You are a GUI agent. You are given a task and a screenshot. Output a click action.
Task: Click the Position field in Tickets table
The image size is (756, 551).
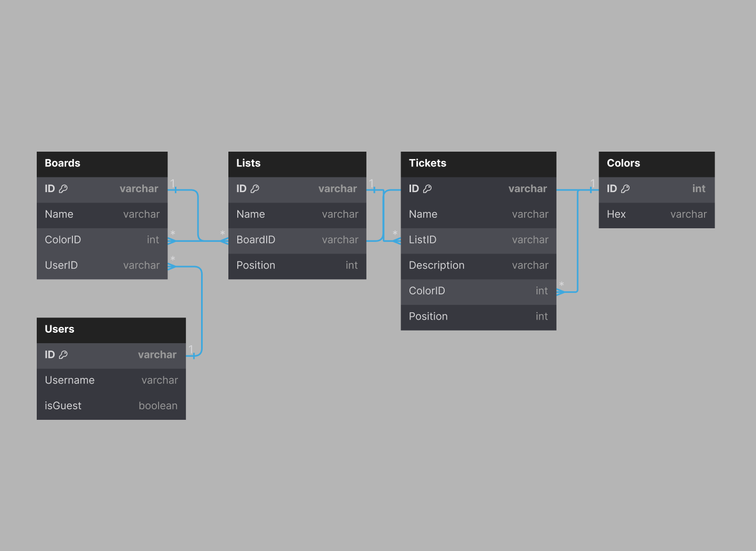[478, 317]
